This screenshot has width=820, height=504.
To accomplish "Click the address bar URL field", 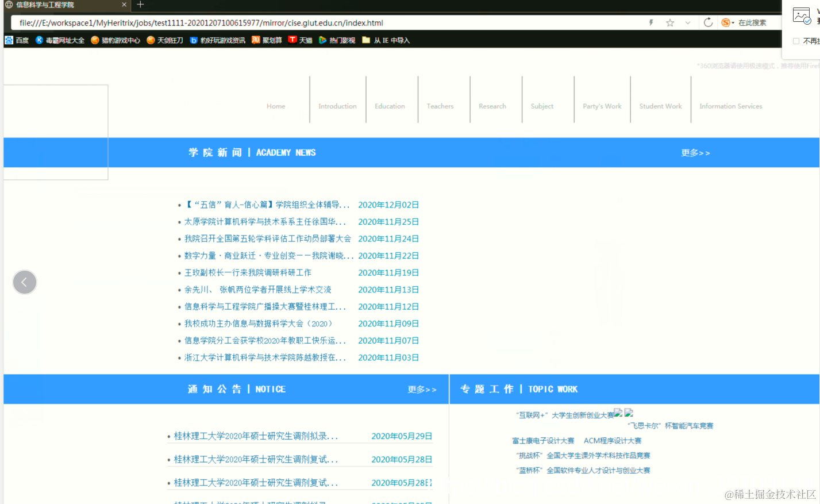I will [328, 23].
